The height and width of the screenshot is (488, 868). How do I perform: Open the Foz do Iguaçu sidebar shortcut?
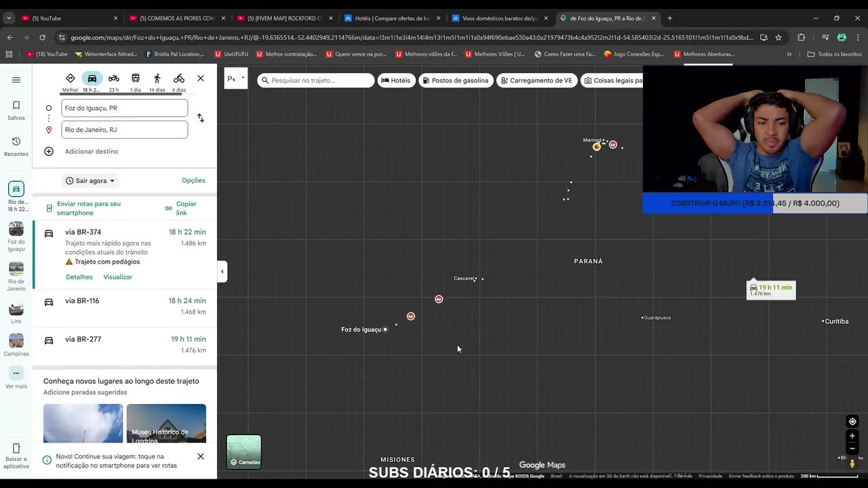coord(16,237)
